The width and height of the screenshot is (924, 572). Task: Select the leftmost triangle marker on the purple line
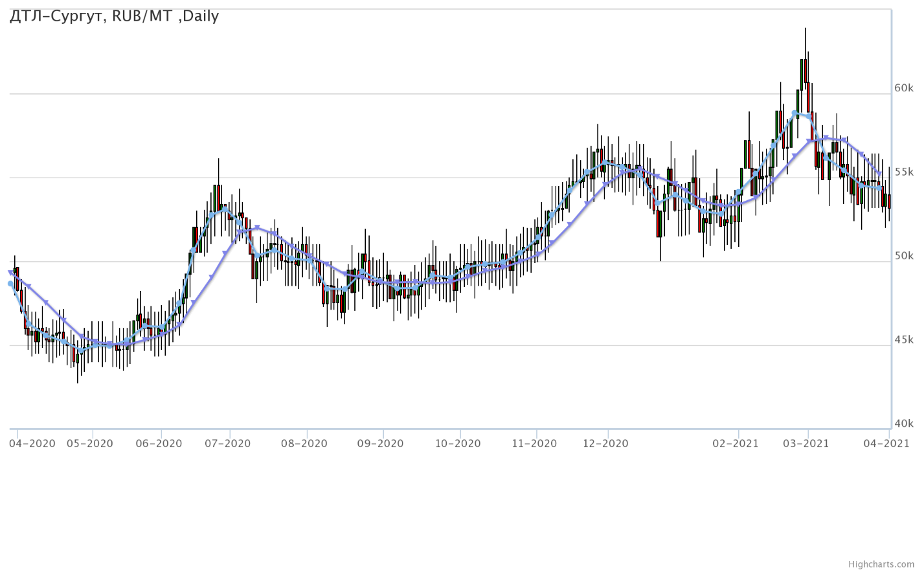(10, 273)
